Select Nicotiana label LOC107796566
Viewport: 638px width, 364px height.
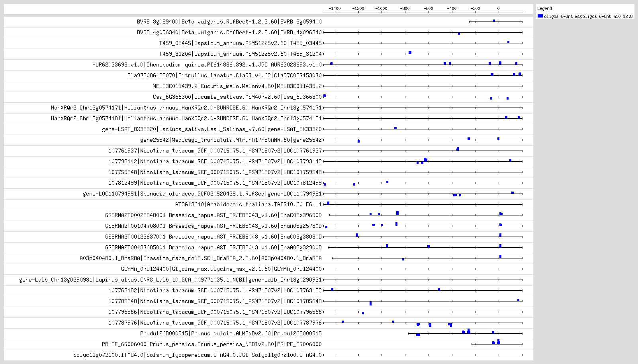pos(215,312)
